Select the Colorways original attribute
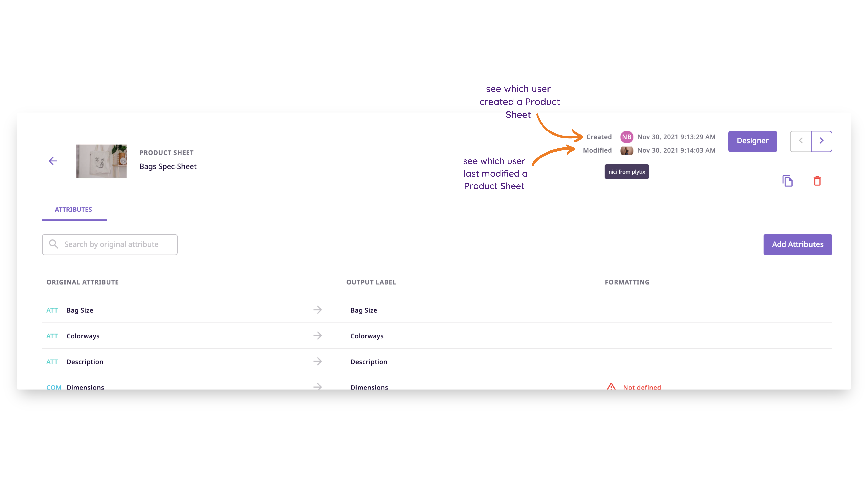This screenshot has height=488, width=868. click(x=83, y=336)
